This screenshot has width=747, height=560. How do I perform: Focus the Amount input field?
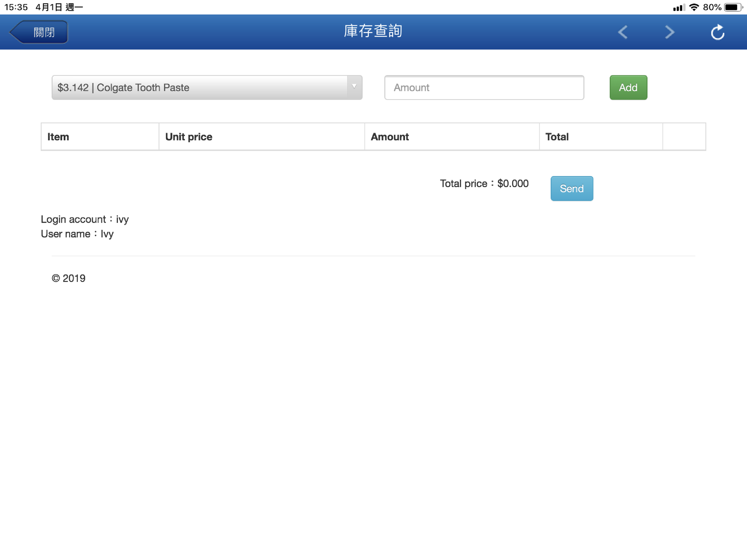[x=484, y=87]
